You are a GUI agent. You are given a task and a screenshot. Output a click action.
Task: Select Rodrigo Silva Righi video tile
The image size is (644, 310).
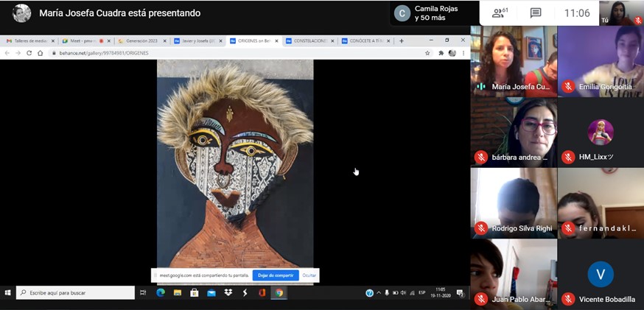point(514,203)
